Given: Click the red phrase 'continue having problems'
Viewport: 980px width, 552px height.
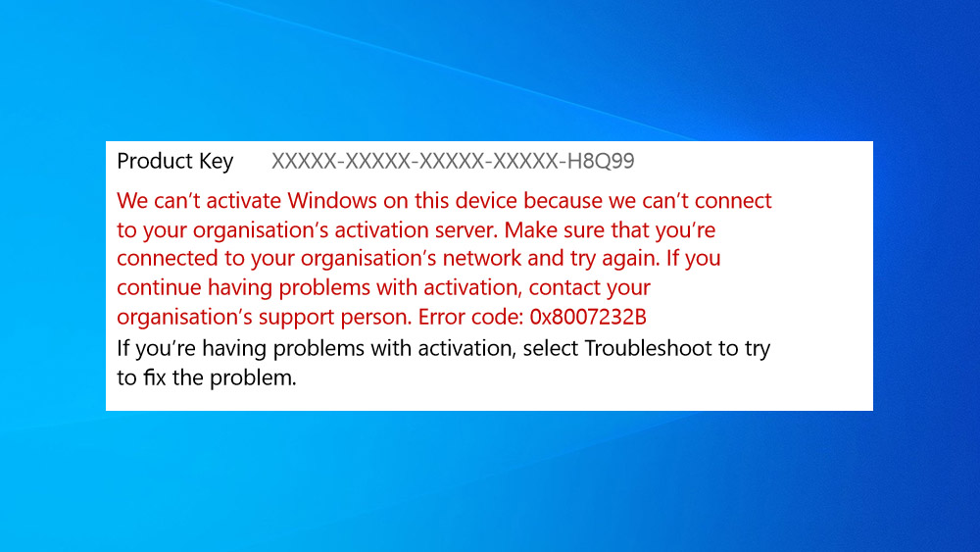Looking at the screenshot, I should coord(244,287).
